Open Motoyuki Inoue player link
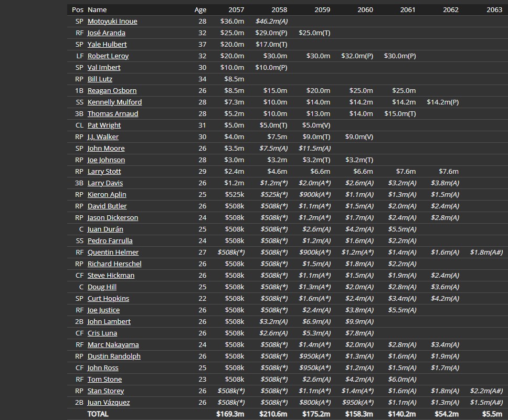The height and width of the screenshot is (420, 508). [112, 22]
